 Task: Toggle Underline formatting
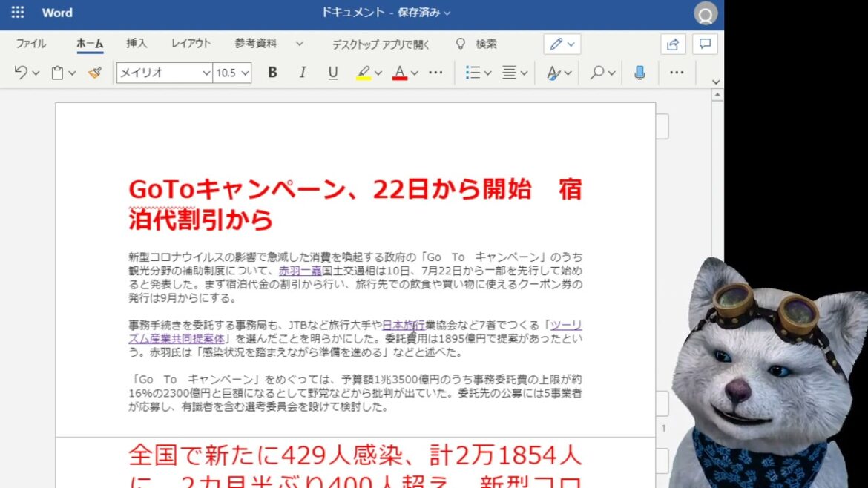click(333, 73)
